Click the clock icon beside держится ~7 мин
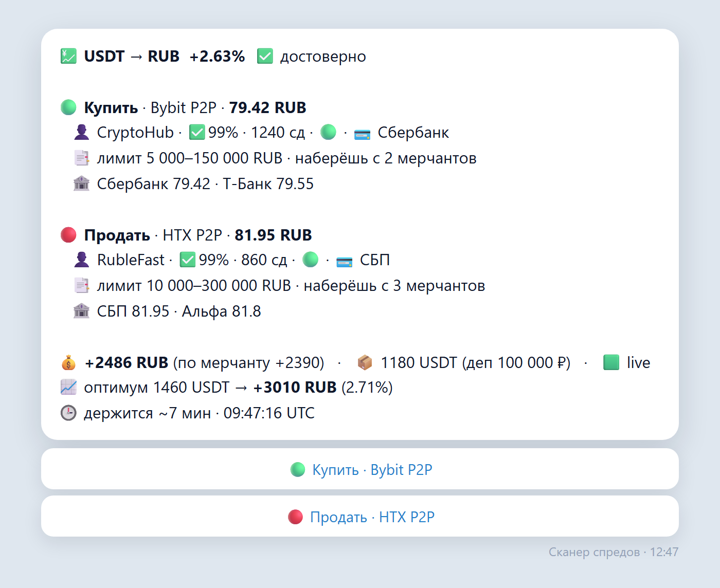 pos(68,413)
